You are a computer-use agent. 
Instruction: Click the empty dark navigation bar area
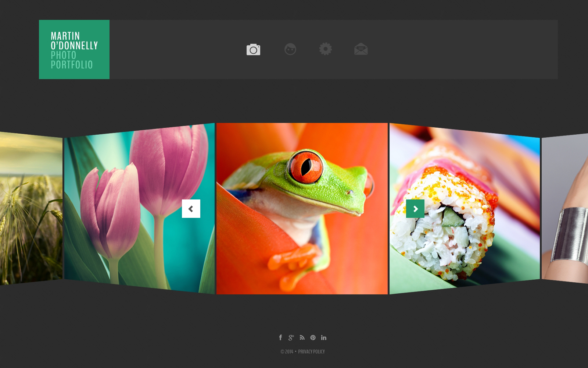tap(463, 49)
